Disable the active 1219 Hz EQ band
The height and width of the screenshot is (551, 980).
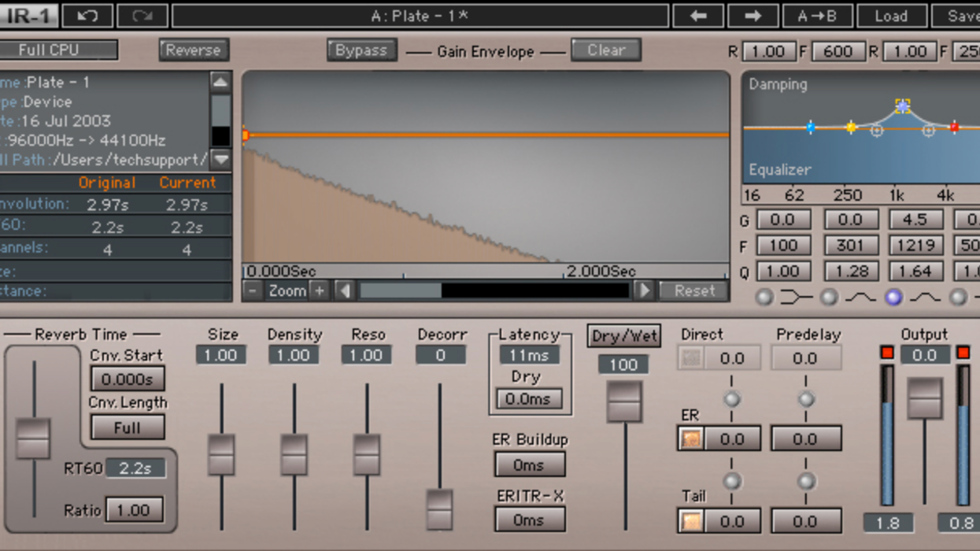coord(893,298)
